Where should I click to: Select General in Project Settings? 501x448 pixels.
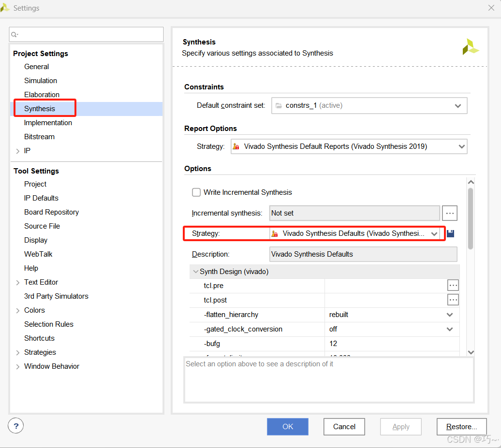click(x=36, y=67)
